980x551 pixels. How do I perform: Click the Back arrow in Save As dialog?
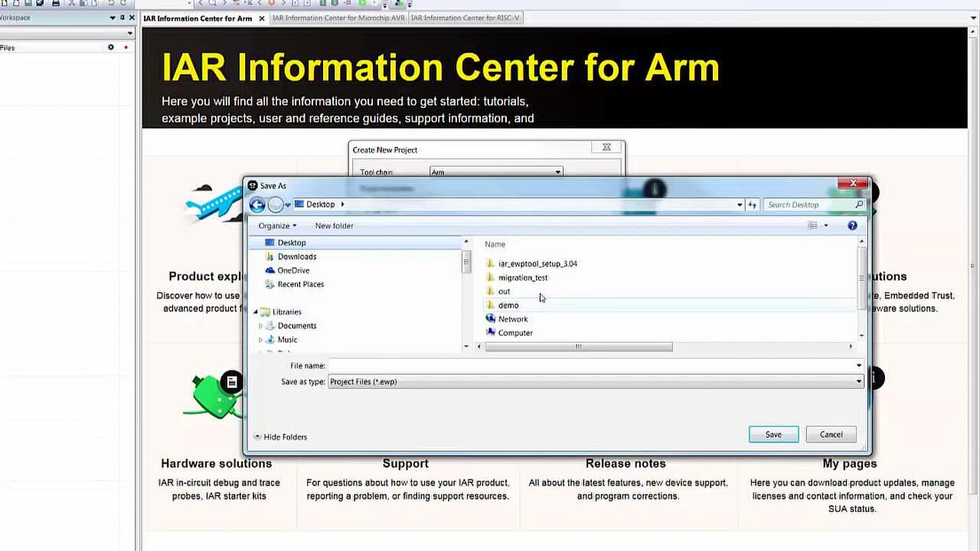tap(257, 204)
